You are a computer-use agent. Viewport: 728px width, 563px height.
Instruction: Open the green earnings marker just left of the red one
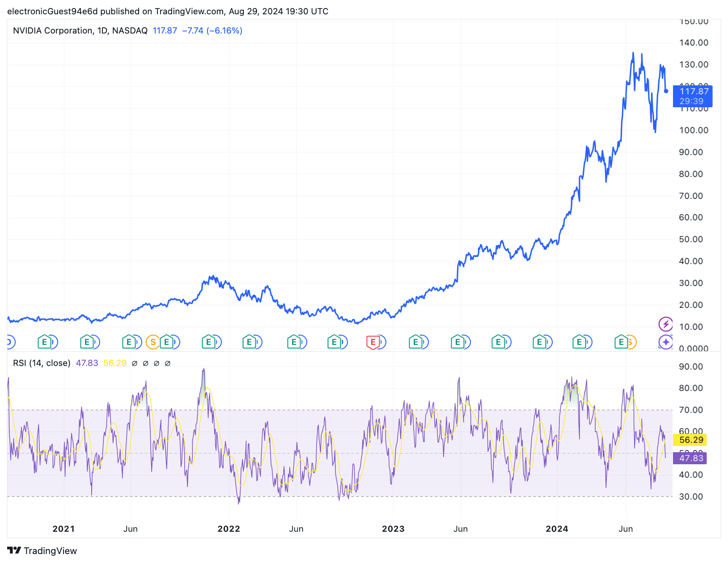pyautogui.click(x=334, y=342)
